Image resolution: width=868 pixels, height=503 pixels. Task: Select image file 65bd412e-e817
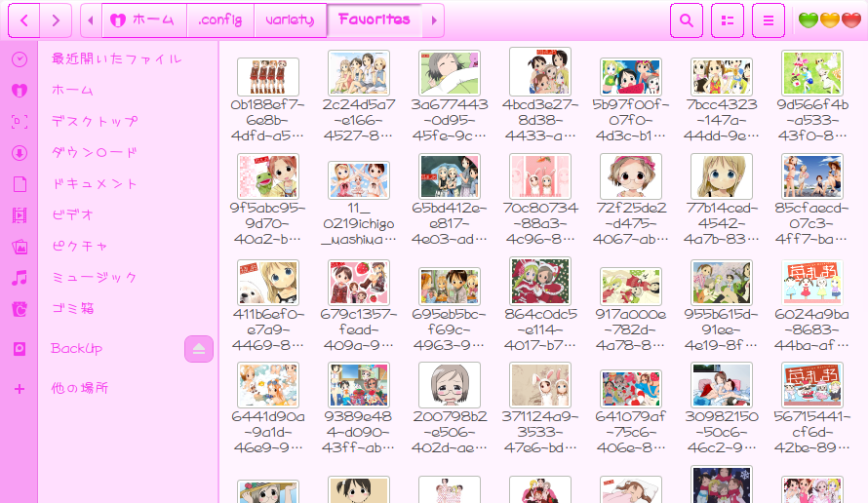tap(450, 176)
